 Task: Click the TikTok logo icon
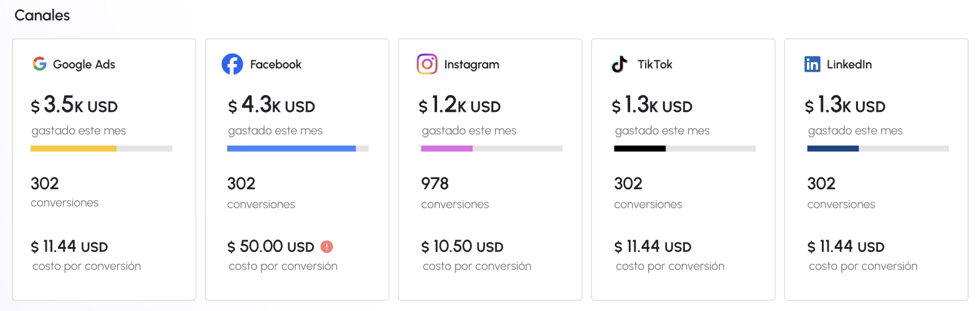coord(620,64)
